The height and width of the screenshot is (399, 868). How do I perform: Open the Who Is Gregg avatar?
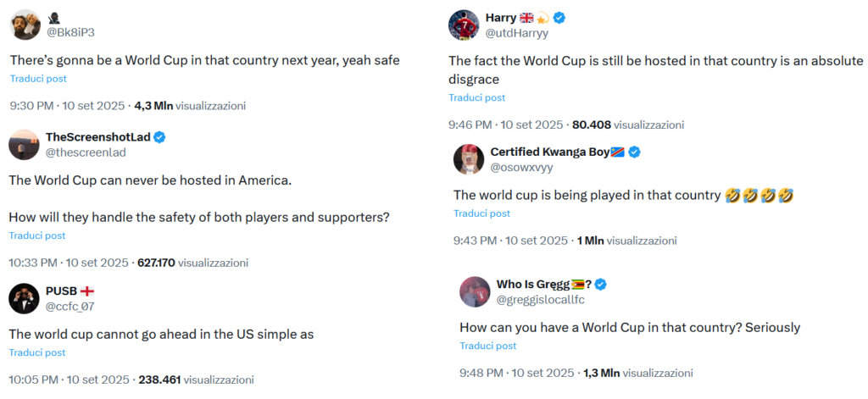click(x=474, y=291)
